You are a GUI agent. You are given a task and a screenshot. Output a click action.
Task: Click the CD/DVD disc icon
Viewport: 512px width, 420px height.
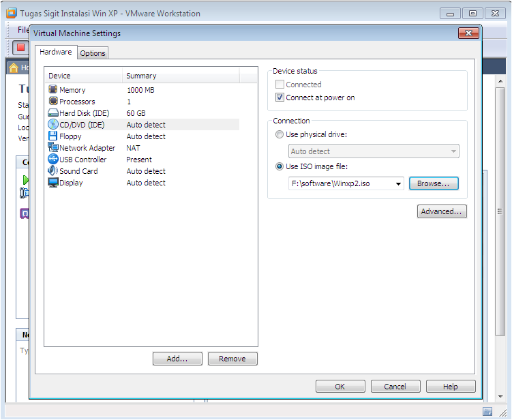(x=53, y=125)
